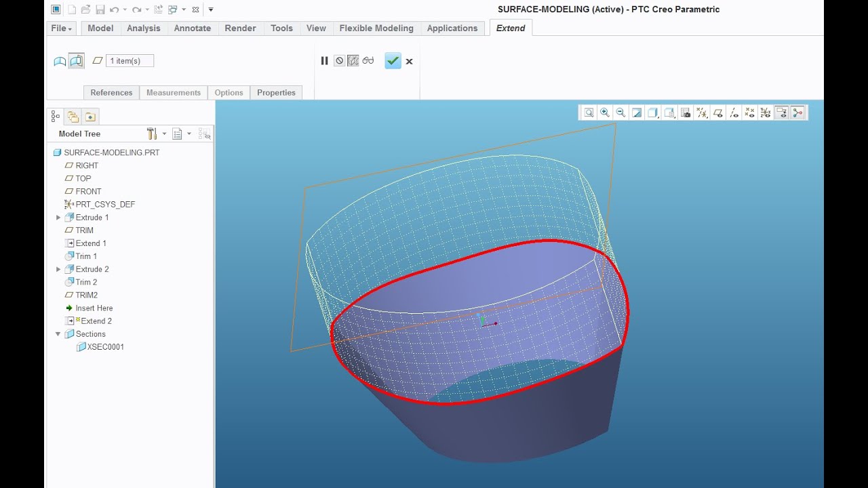Open the Datum Display Filters dropdown

(x=702, y=113)
